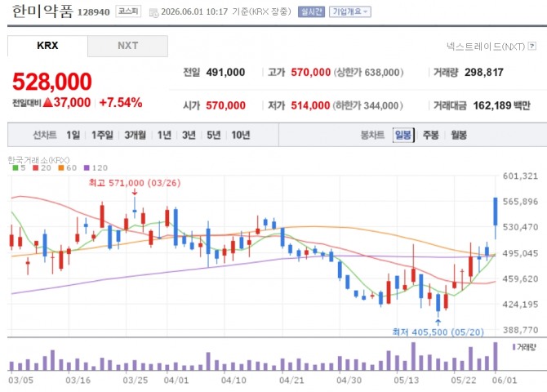Select the 1년 line chart range

(164, 135)
